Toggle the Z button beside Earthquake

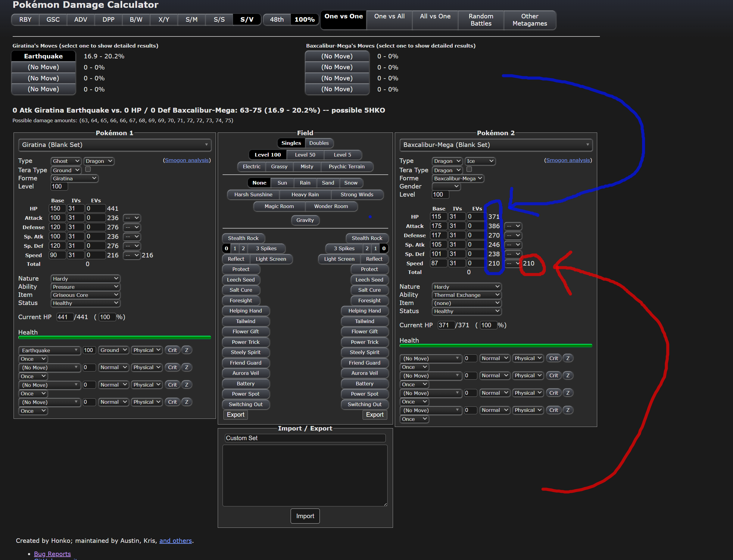click(x=187, y=350)
